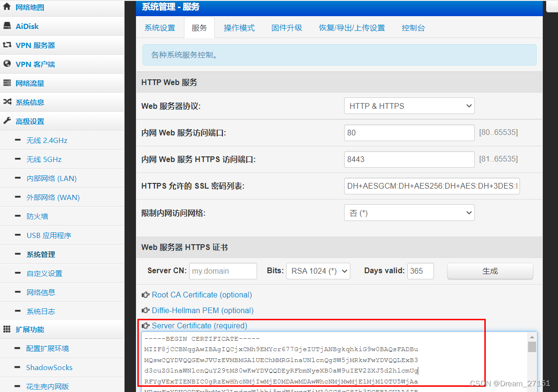
Task: Collapse Server Certificate (required)
Action: coord(199,326)
